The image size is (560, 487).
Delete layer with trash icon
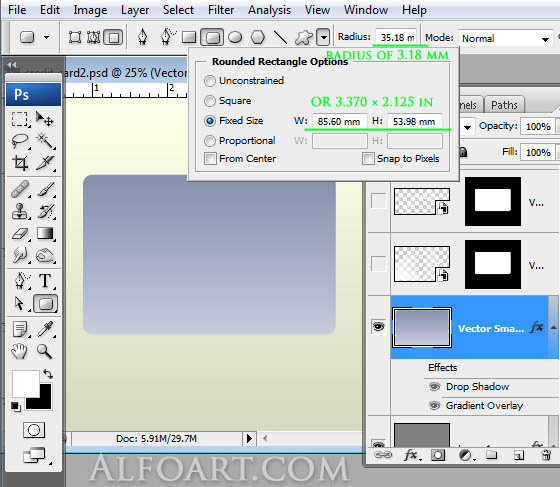coord(546,455)
